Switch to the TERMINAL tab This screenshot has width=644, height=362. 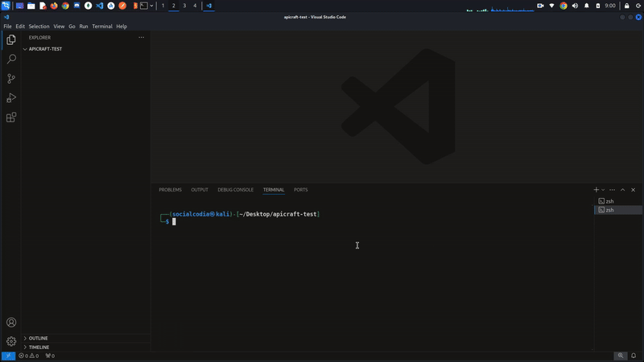click(274, 190)
